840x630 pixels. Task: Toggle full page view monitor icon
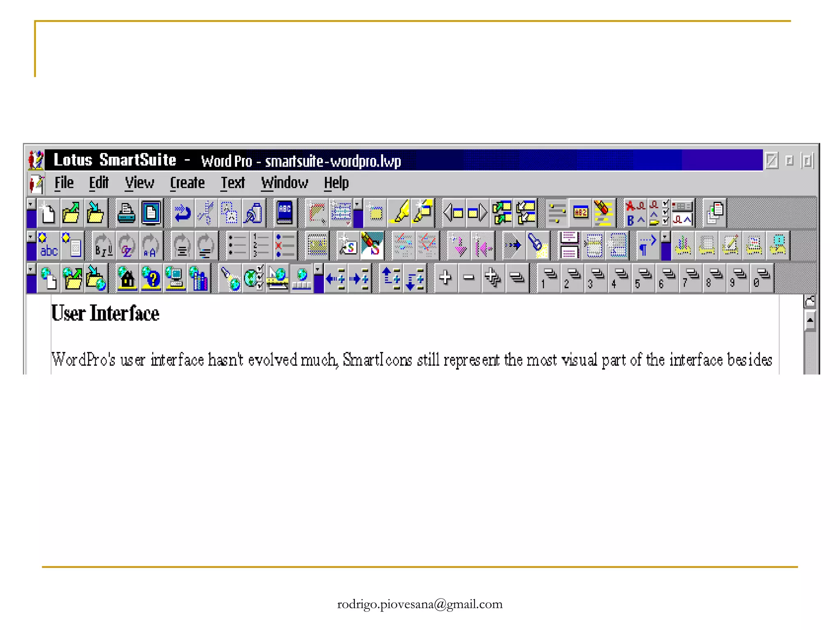(x=151, y=213)
